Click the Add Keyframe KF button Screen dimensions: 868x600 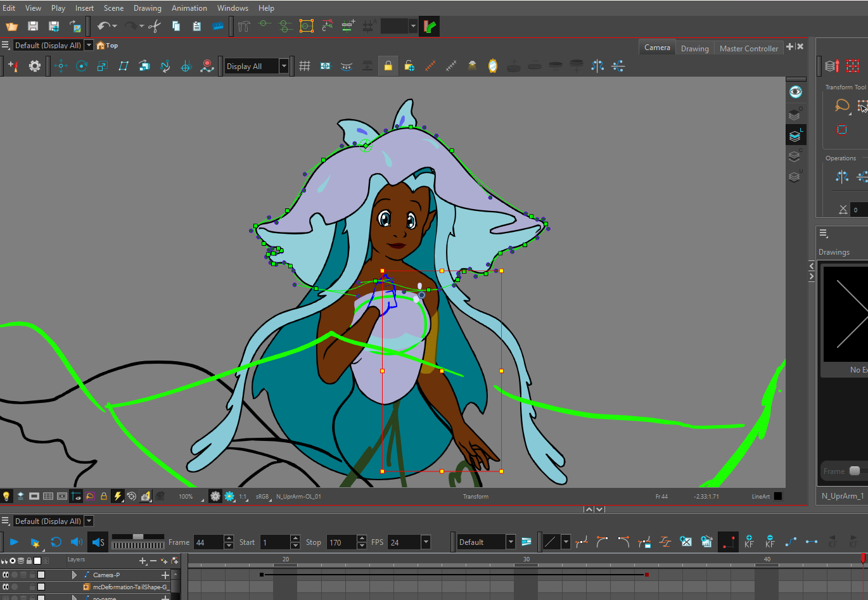[x=749, y=542]
